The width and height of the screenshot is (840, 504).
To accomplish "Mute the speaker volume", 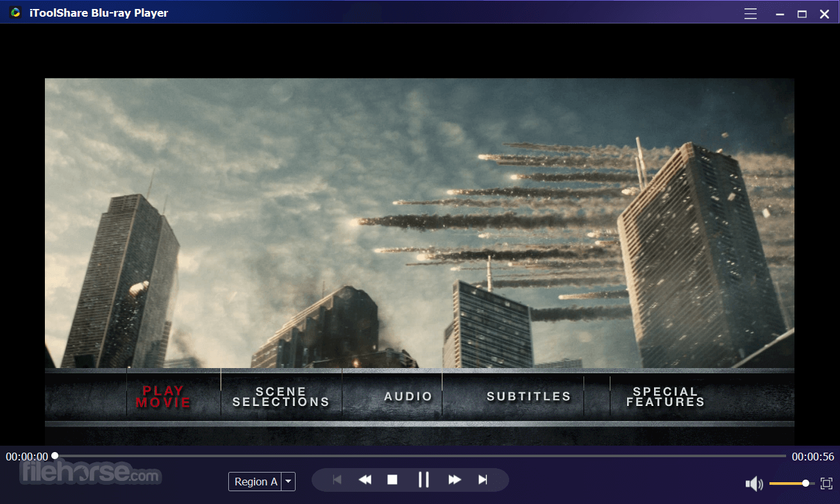I will pyautogui.click(x=754, y=483).
